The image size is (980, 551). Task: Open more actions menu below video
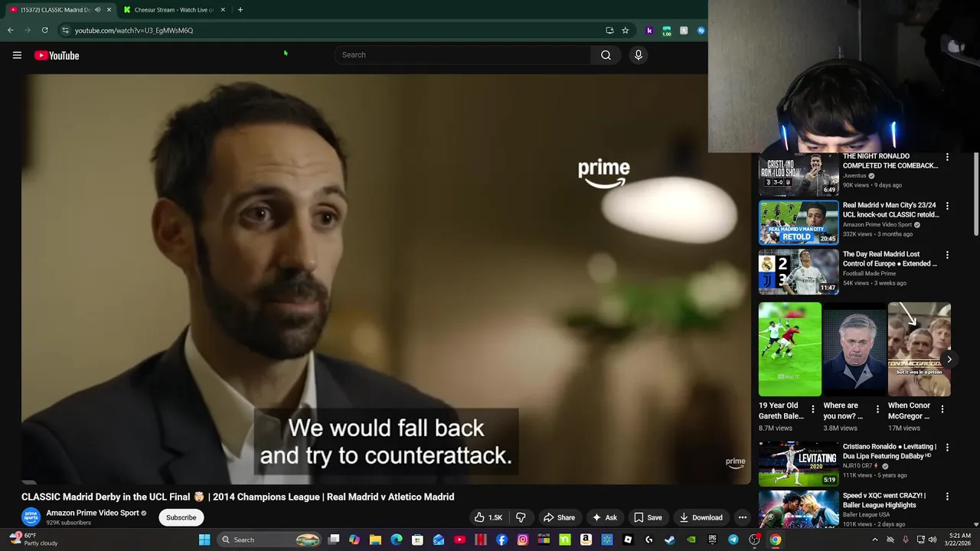click(x=742, y=517)
